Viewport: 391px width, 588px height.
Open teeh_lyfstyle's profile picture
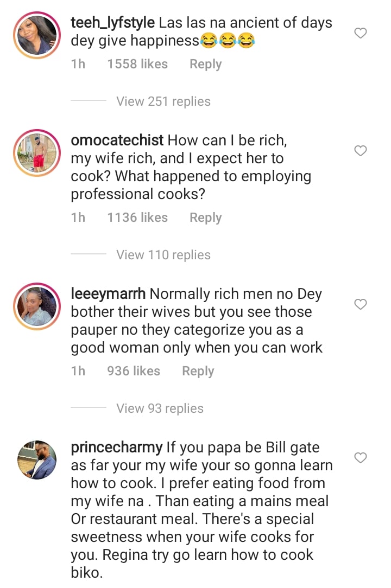[x=36, y=35]
